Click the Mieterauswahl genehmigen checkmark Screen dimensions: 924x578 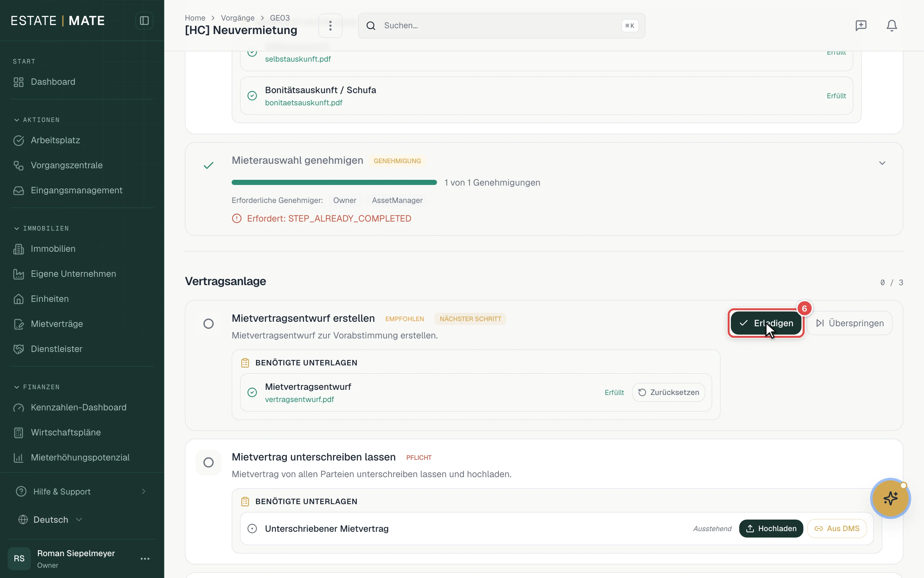coord(209,165)
